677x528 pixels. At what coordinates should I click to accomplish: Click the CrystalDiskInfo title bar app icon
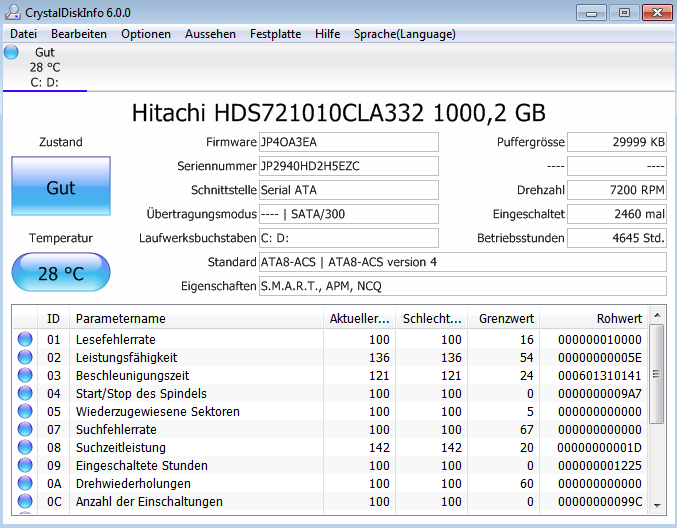(x=13, y=12)
